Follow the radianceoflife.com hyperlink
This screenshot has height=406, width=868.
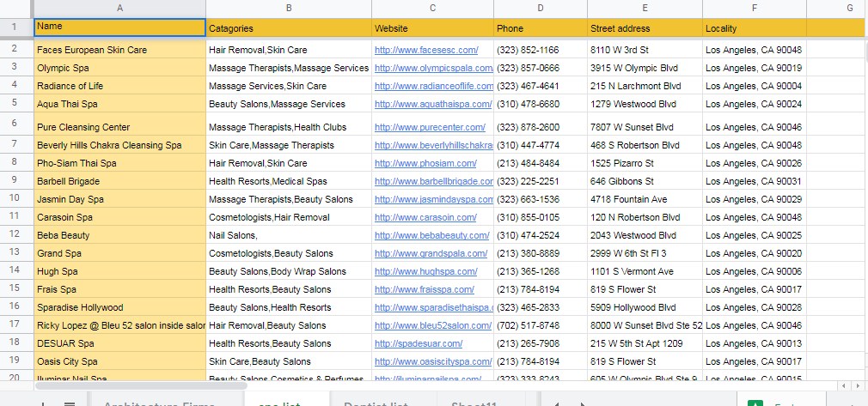(x=433, y=86)
